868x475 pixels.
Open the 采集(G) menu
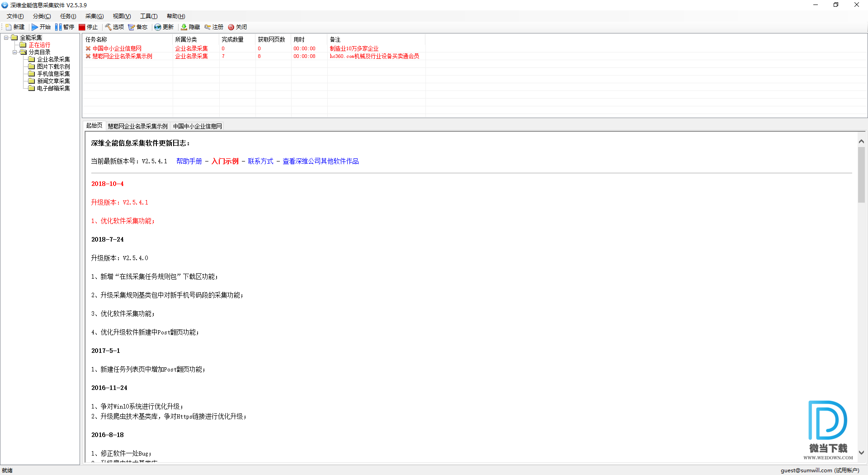94,16
